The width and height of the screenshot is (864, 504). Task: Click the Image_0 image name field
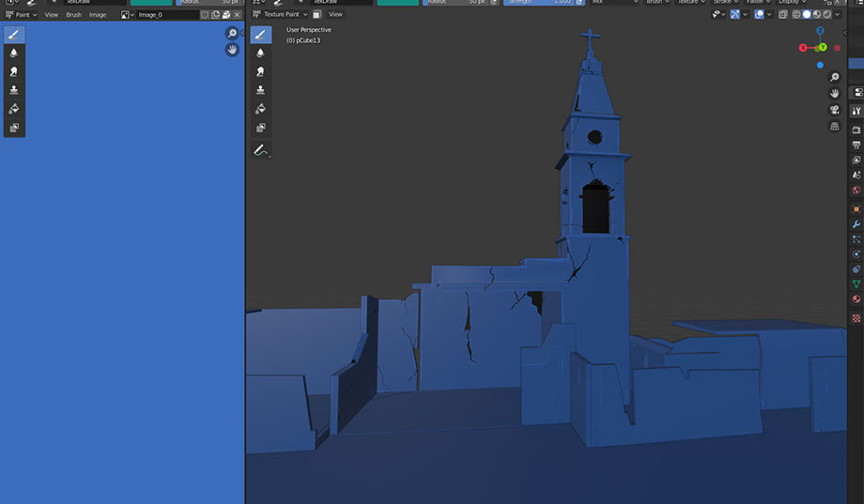[164, 15]
